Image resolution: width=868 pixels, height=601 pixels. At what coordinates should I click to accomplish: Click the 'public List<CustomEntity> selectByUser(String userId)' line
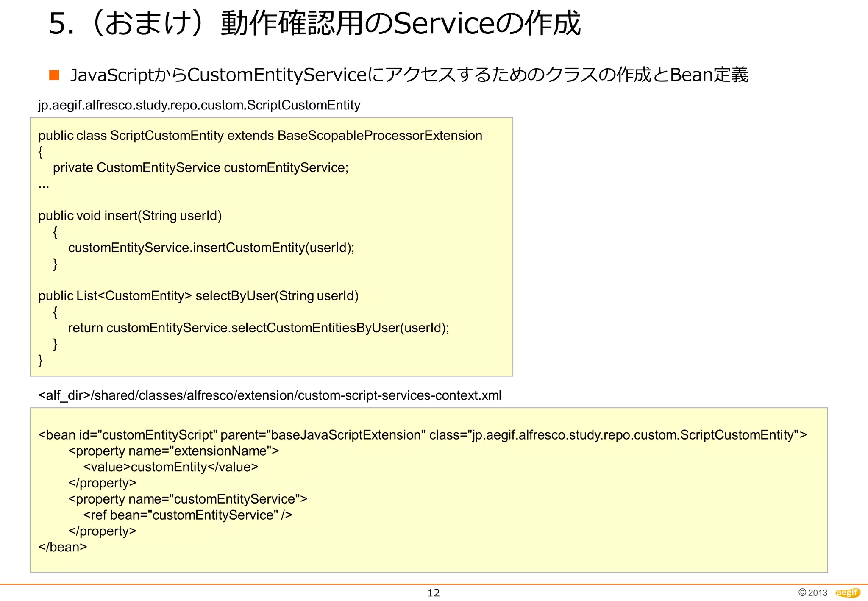click(198, 296)
